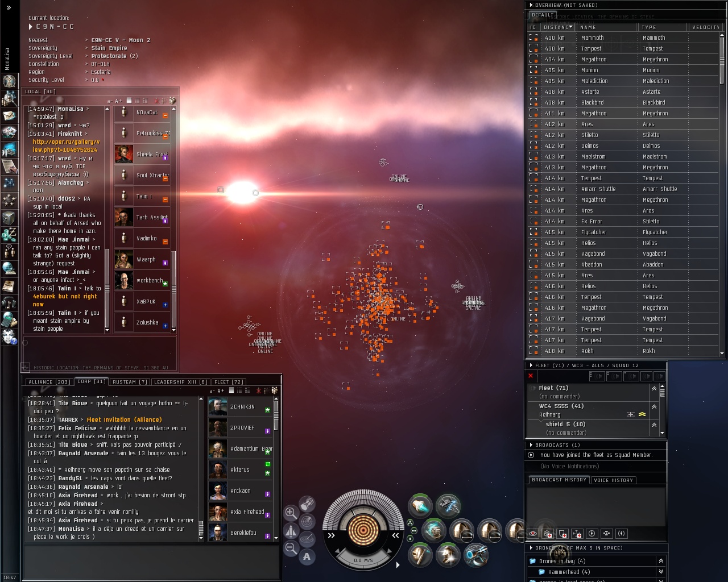Click the right double-arrow on the HUD
Screen dimensions: 728x582
point(395,535)
